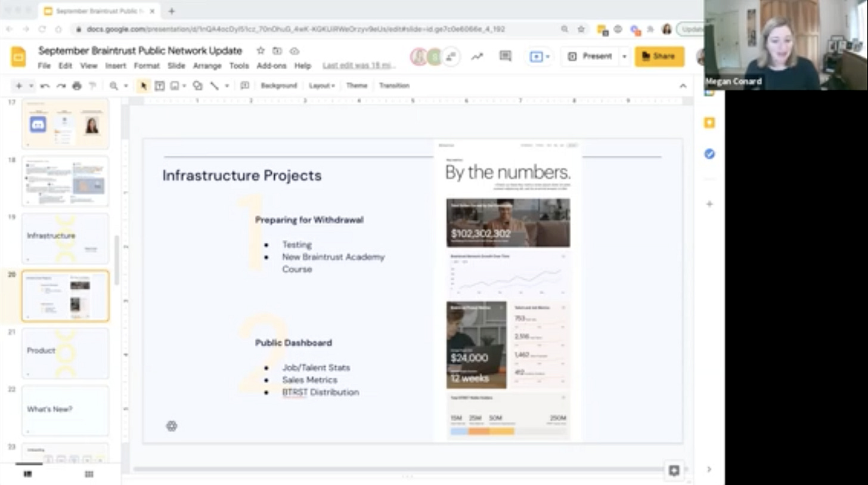
Task: Bookmark this page with star icon
Action: pyautogui.click(x=581, y=29)
